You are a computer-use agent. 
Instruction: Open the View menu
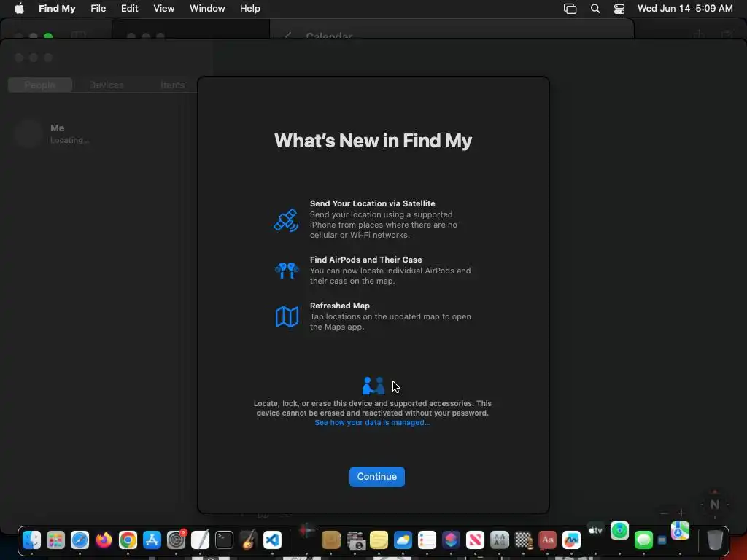pos(163,9)
